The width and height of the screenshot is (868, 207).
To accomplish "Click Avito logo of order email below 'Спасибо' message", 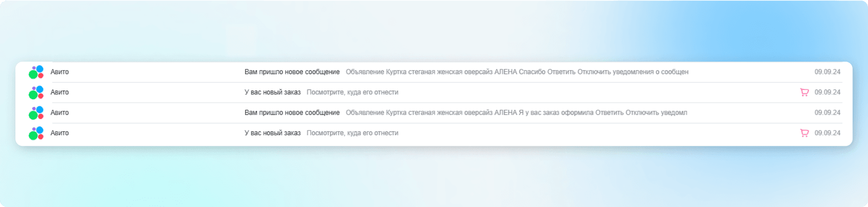I will coord(36,92).
